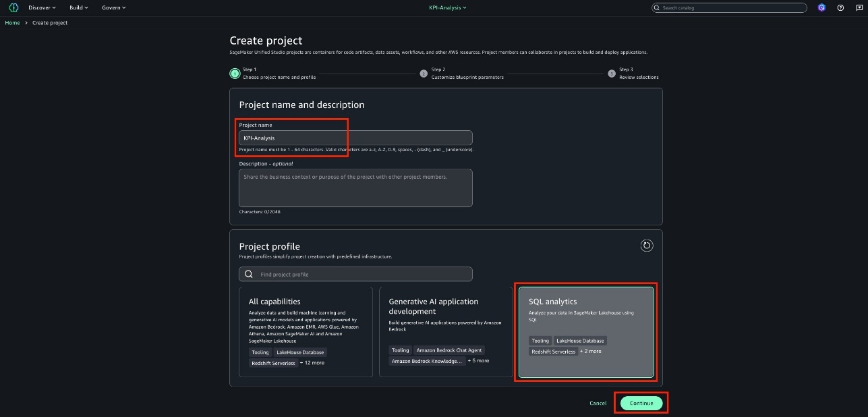Click the Amazon Bedrock Chat Agent tag
Image resolution: width=868 pixels, height=417 pixels.
point(449,350)
